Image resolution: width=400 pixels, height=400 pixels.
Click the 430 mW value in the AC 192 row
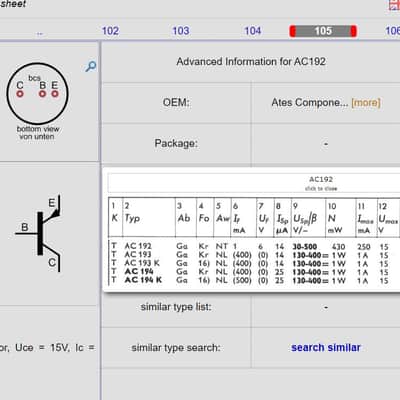[338, 247]
